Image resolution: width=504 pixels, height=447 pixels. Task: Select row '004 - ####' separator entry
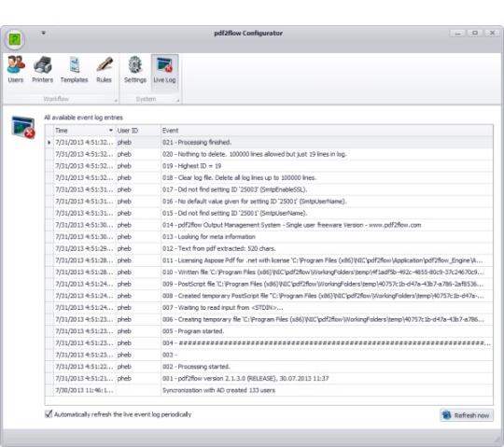269,343
